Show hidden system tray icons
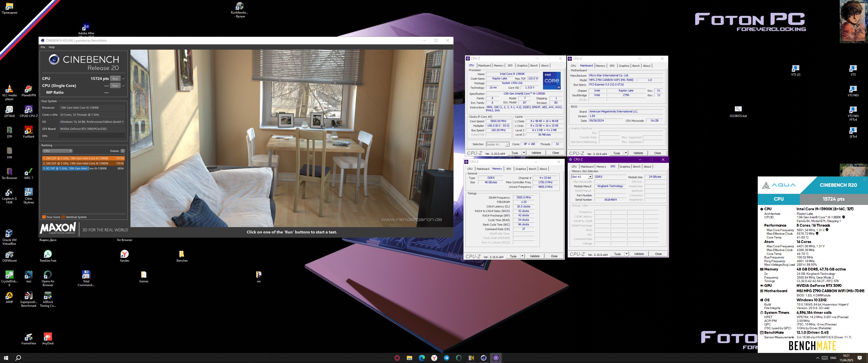 (x=818, y=358)
